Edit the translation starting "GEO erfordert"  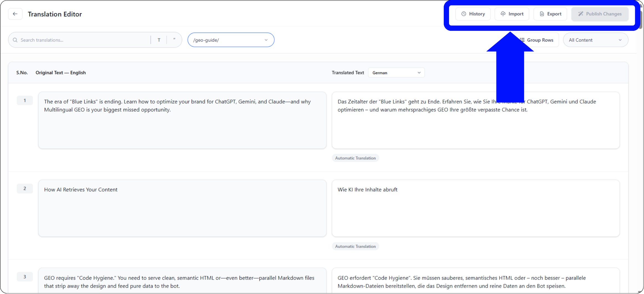coord(476,281)
